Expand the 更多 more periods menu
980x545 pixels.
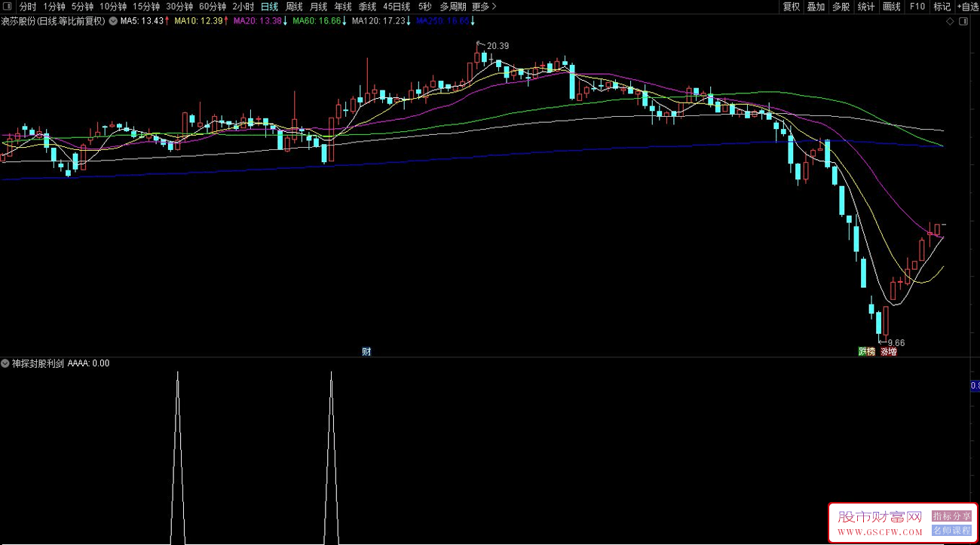[x=483, y=7]
